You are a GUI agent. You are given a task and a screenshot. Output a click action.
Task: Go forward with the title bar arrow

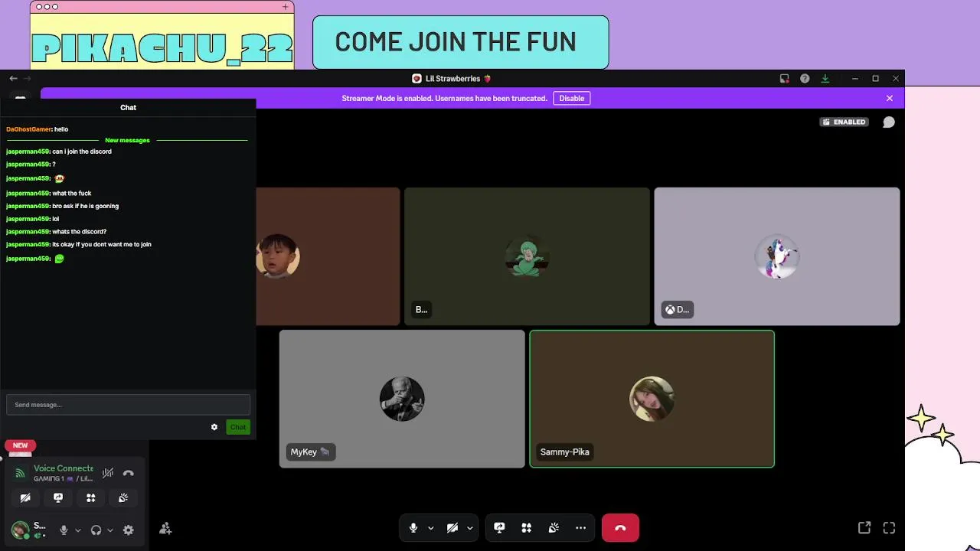click(x=27, y=78)
